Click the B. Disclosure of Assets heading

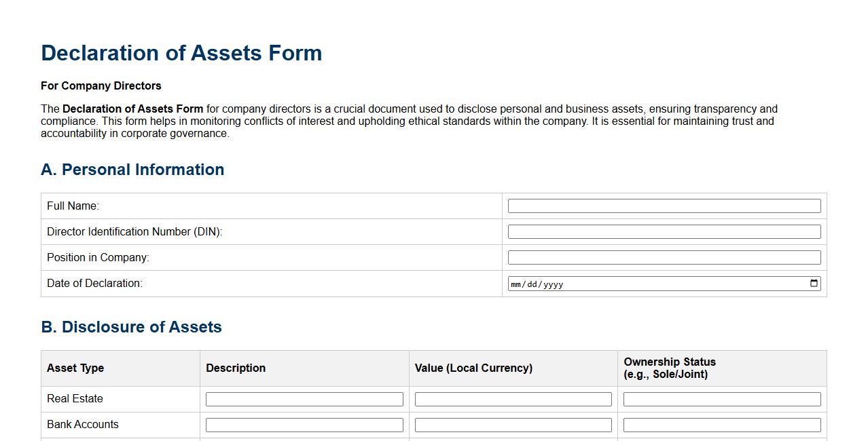(132, 327)
